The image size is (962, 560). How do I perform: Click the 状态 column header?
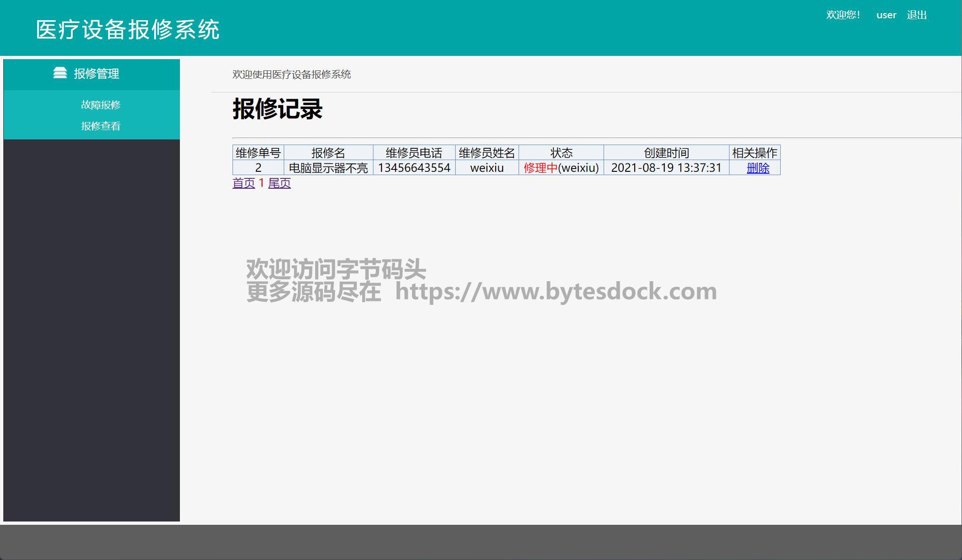click(x=561, y=153)
